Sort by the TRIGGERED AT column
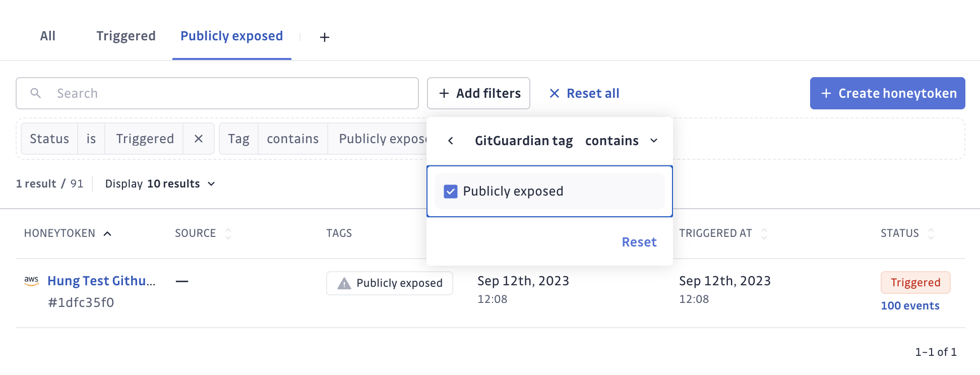Viewport: 980px width, 375px height. (x=723, y=233)
